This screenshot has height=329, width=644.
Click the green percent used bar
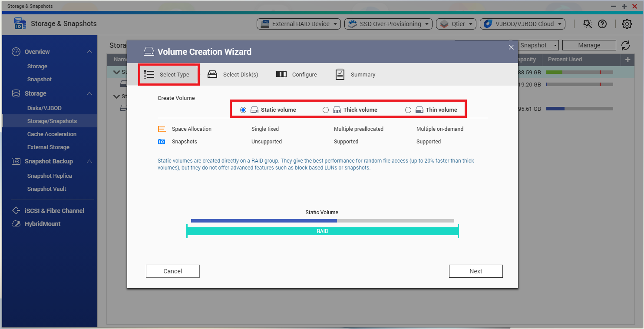tap(554, 72)
